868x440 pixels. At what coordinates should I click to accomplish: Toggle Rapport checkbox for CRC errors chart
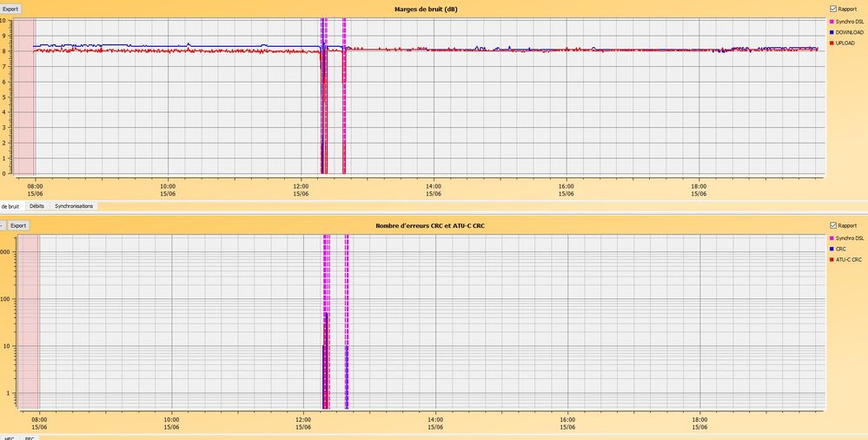tap(833, 226)
